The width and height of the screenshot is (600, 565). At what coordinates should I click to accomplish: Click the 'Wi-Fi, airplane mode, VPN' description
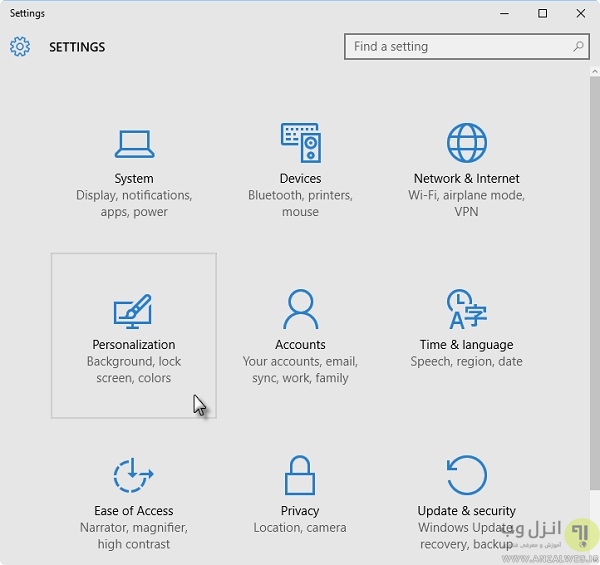click(x=466, y=204)
